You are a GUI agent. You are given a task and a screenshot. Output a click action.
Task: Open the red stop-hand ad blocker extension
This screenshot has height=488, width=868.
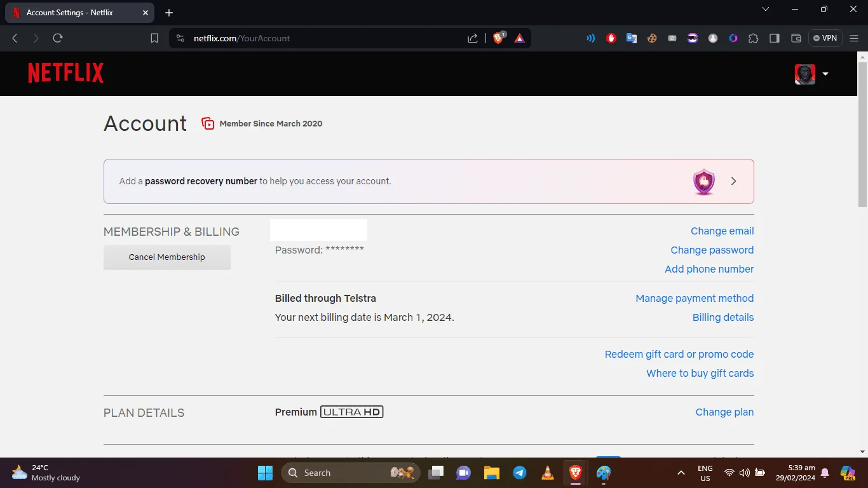tap(611, 38)
